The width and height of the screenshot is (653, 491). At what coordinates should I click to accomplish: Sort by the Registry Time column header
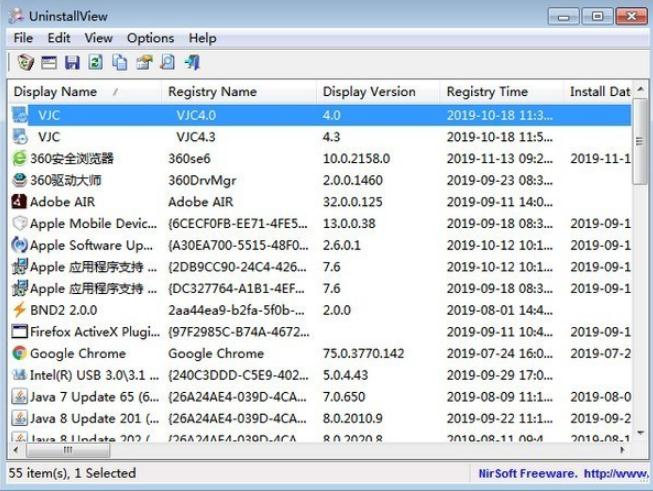point(486,92)
